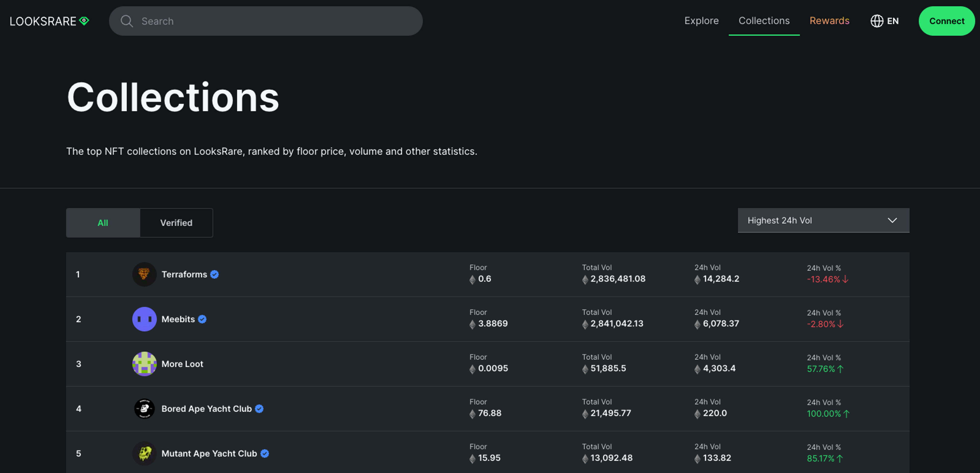Click the Connect wallet button
This screenshot has width=980, height=473.
pos(947,21)
